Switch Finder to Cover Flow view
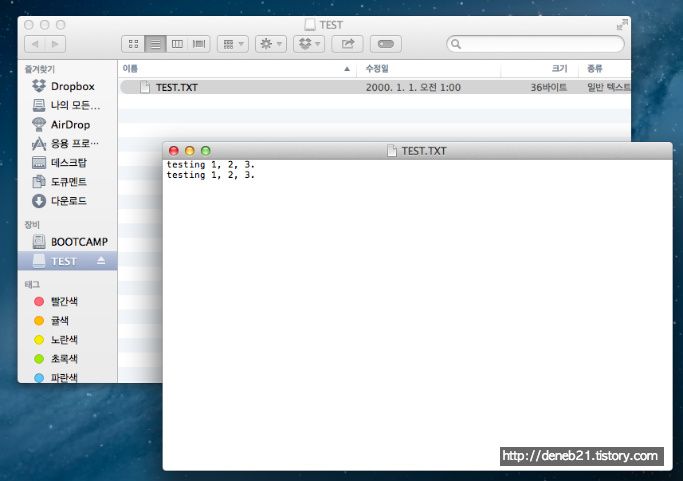This screenshot has height=481, width=683. pyautogui.click(x=199, y=44)
